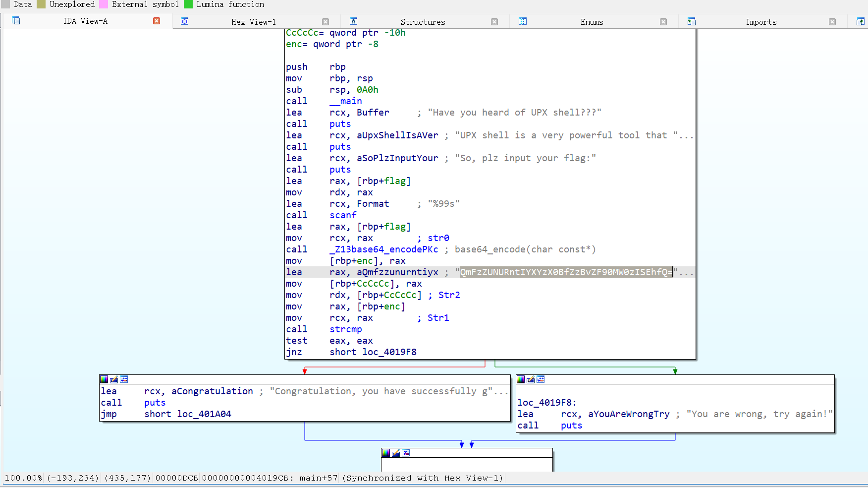Image resolution: width=868 pixels, height=488 pixels.
Task: Click the pencil edit icon on the loc_4019F8 block
Action: point(530,379)
